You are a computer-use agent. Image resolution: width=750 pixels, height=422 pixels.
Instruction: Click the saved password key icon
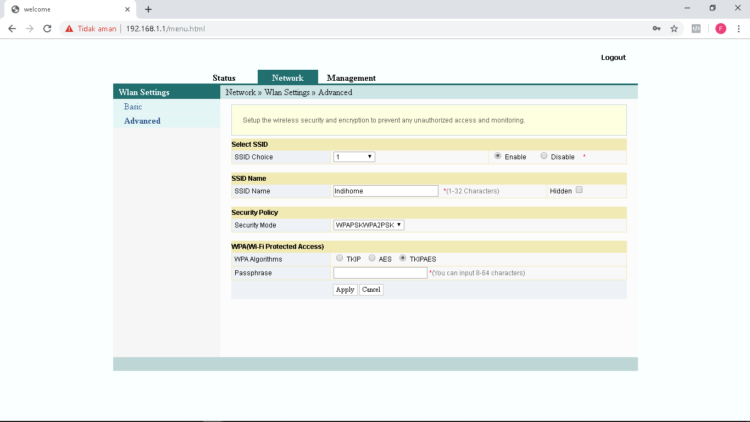656,29
